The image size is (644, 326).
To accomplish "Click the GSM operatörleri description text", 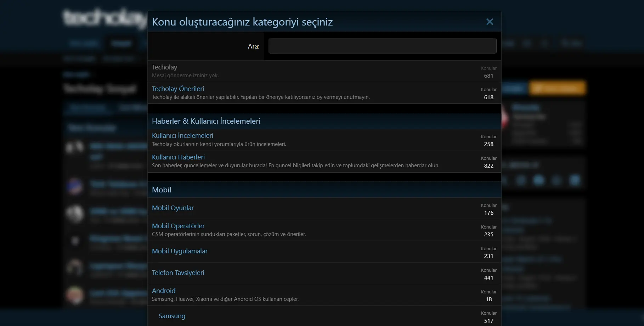I will click(229, 234).
